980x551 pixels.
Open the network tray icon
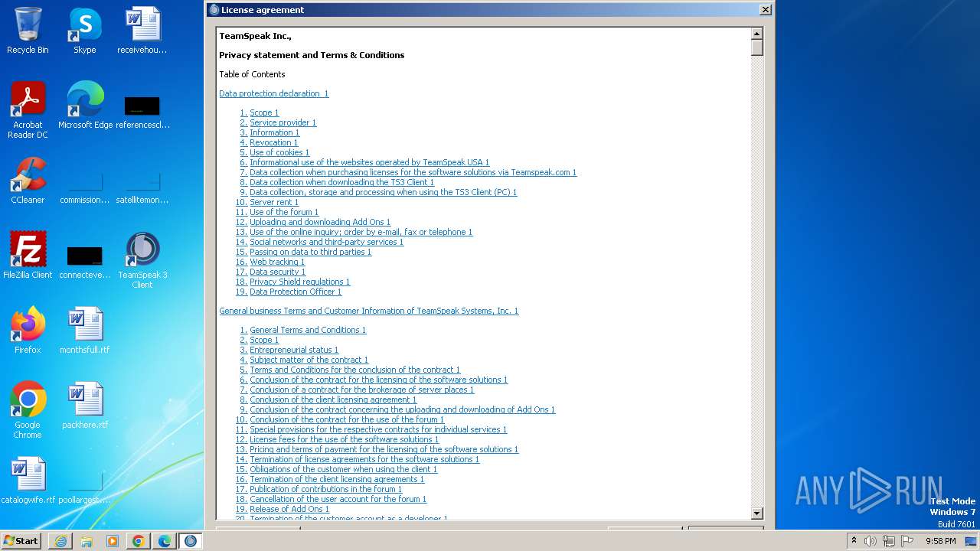[x=889, y=541]
